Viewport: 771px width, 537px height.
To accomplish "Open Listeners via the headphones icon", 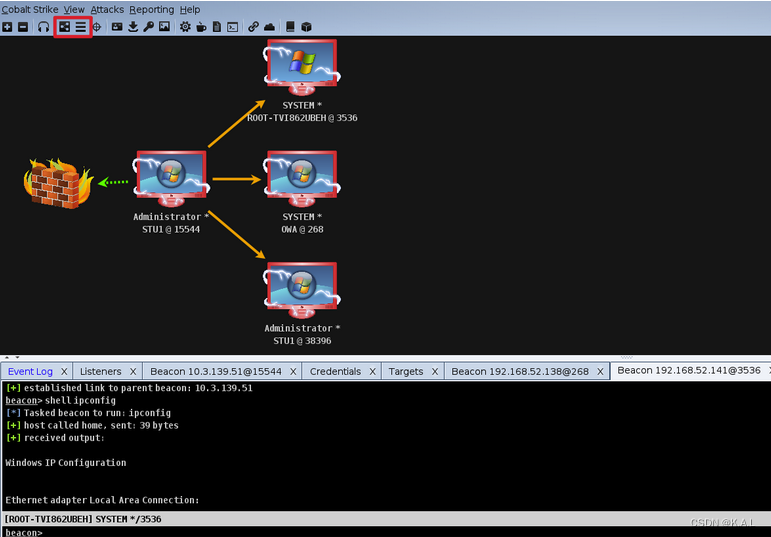I will click(43, 27).
